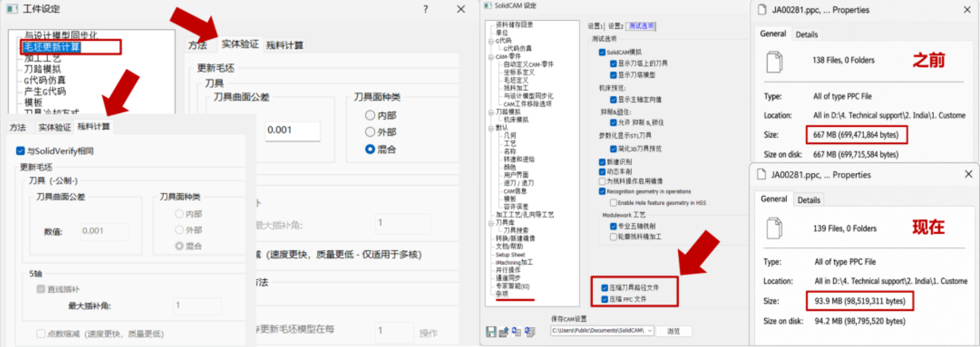Image resolution: width=980 pixels, height=347 pixels.
Task: Open Details tab in top Properties window
Action: point(807,34)
